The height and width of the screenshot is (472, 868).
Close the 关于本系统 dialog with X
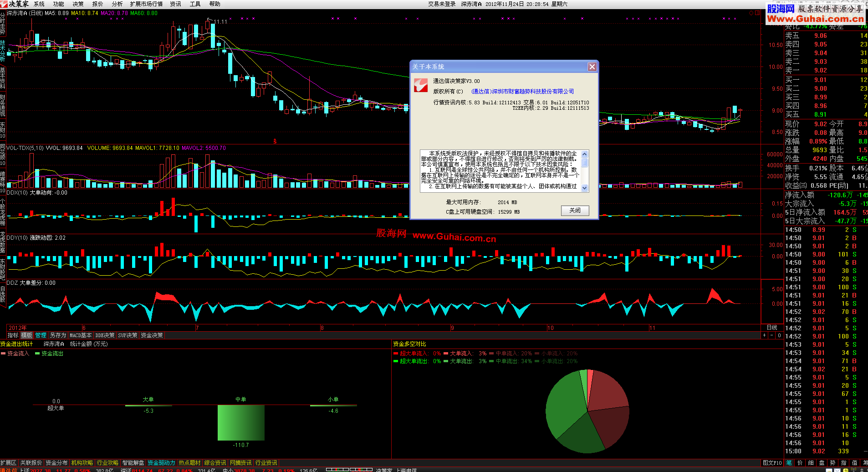click(x=592, y=67)
